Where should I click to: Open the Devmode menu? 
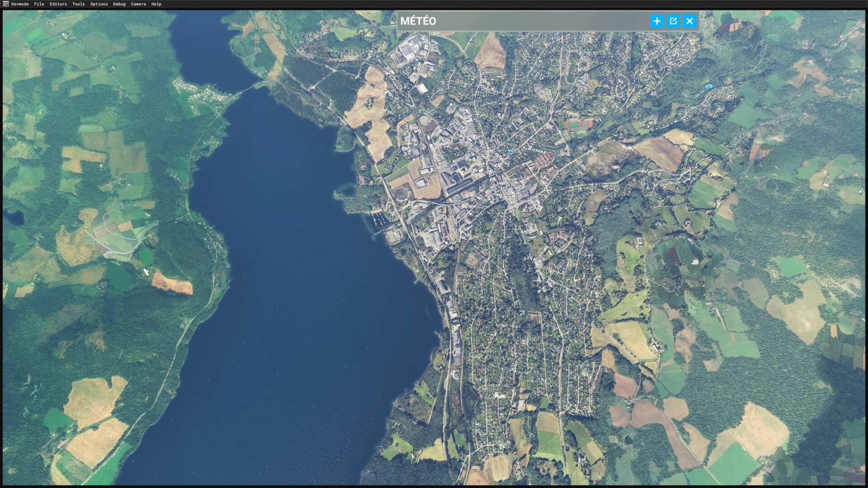pos(20,4)
